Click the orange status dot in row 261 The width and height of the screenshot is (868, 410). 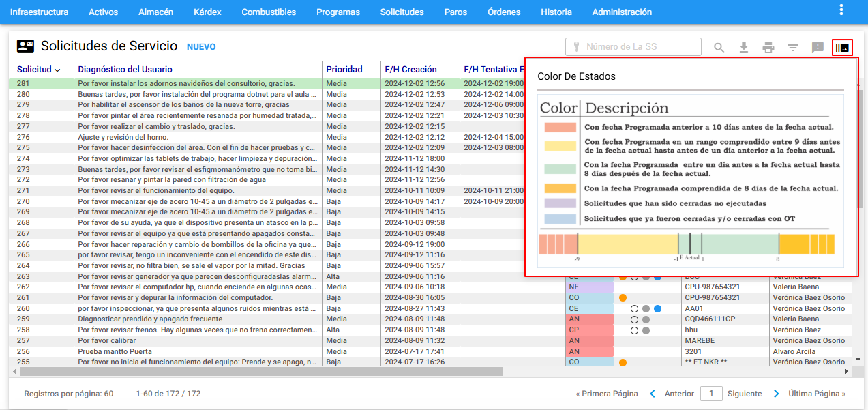[623, 298]
